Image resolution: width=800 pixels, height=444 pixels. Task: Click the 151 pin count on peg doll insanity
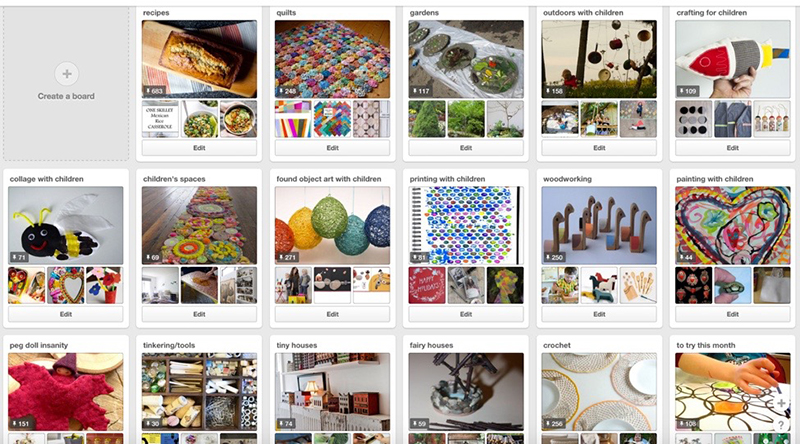(21, 424)
